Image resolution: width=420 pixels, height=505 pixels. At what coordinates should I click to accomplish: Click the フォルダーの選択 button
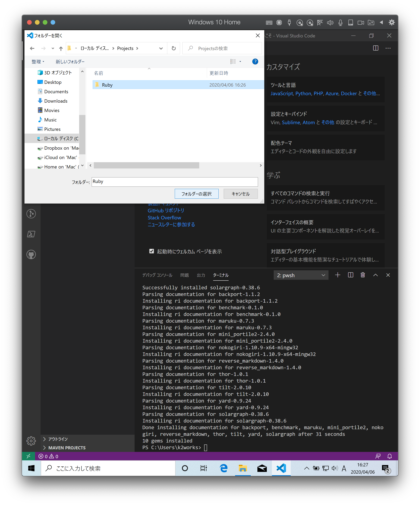[196, 194]
